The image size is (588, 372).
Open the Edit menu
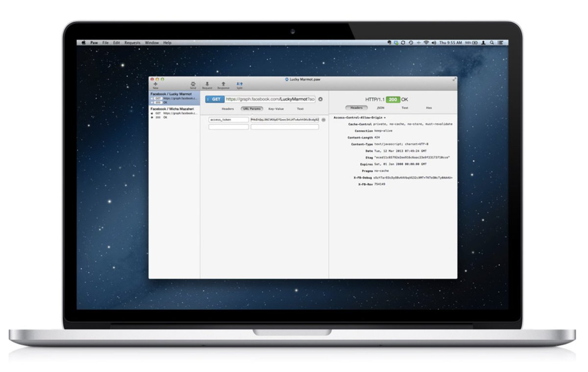117,43
